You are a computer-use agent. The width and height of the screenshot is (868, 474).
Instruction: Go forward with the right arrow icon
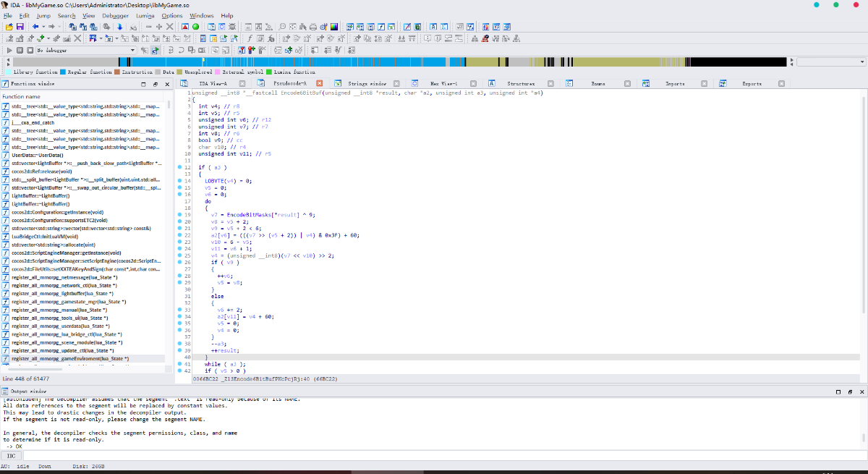coord(51,27)
